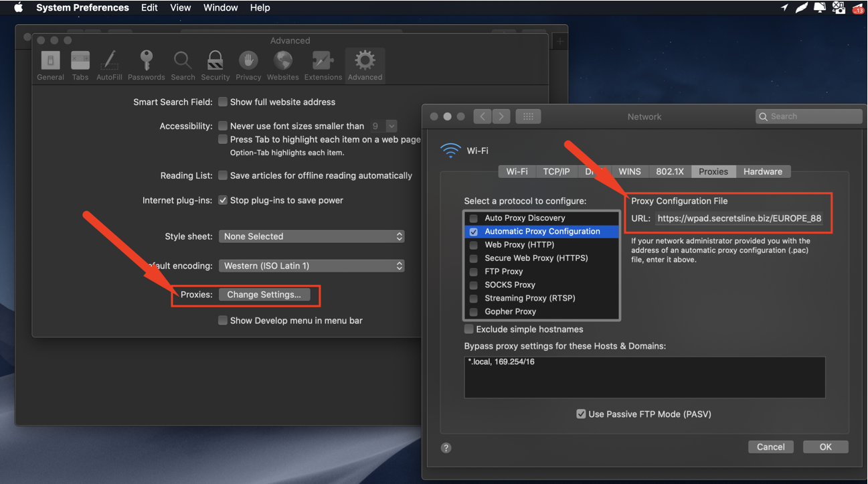Enable Show Develop menu in menu bar
The width and height of the screenshot is (868, 484).
223,321
